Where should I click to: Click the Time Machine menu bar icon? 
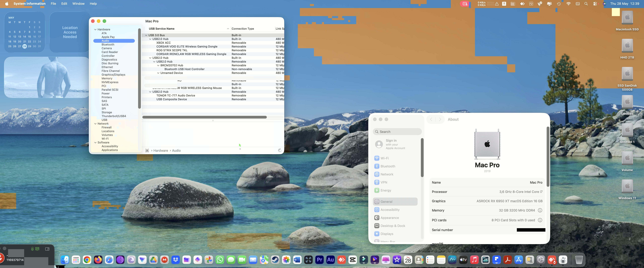pyautogui.click(x=559, y=4)
